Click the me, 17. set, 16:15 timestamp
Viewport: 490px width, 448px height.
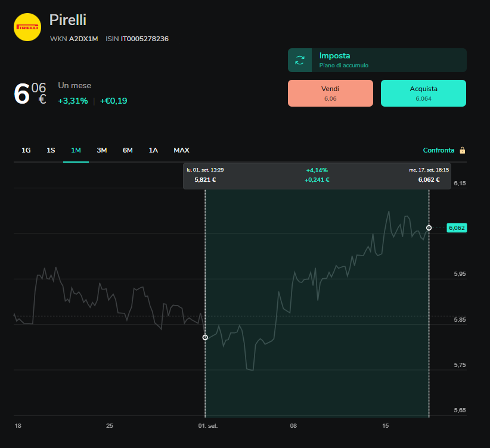tap(429, 170)
